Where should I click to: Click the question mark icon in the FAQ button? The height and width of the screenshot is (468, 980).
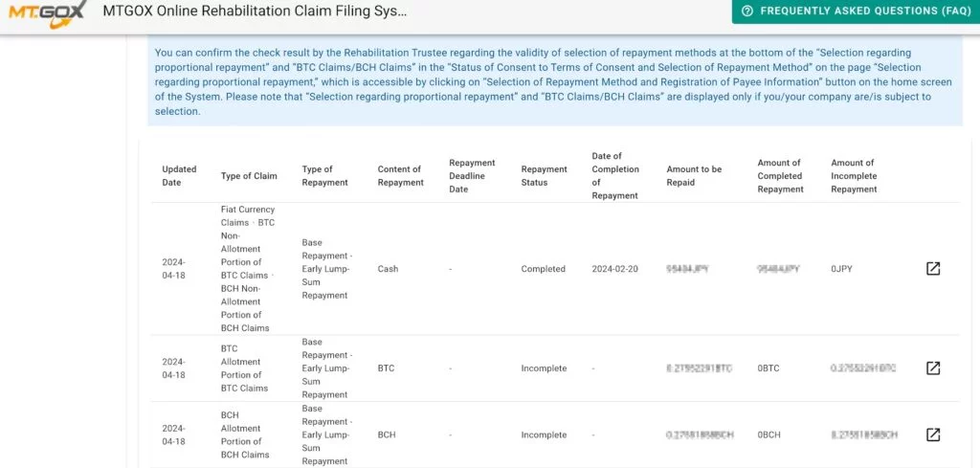pyautogui.click(x=746, y=11)
